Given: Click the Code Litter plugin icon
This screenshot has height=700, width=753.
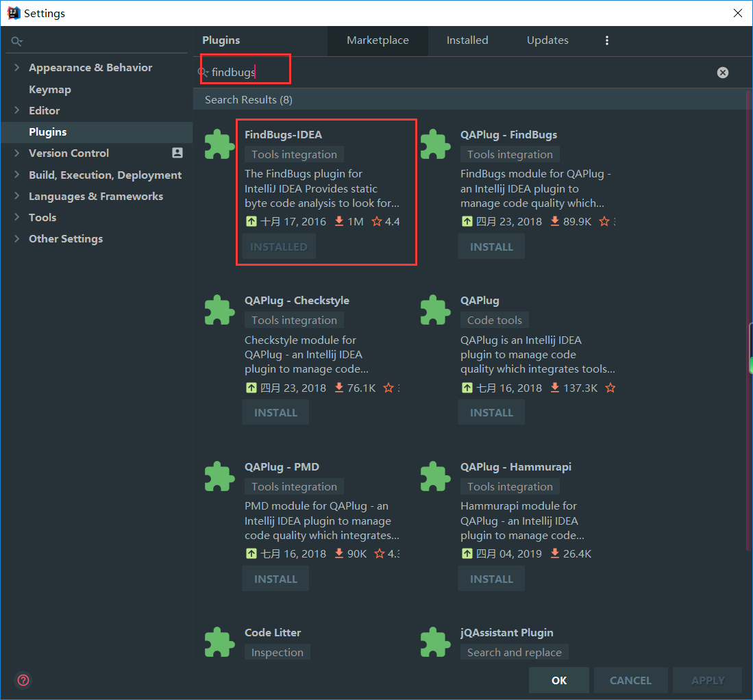Looking at the screenshot, I should tap(219, 642).
